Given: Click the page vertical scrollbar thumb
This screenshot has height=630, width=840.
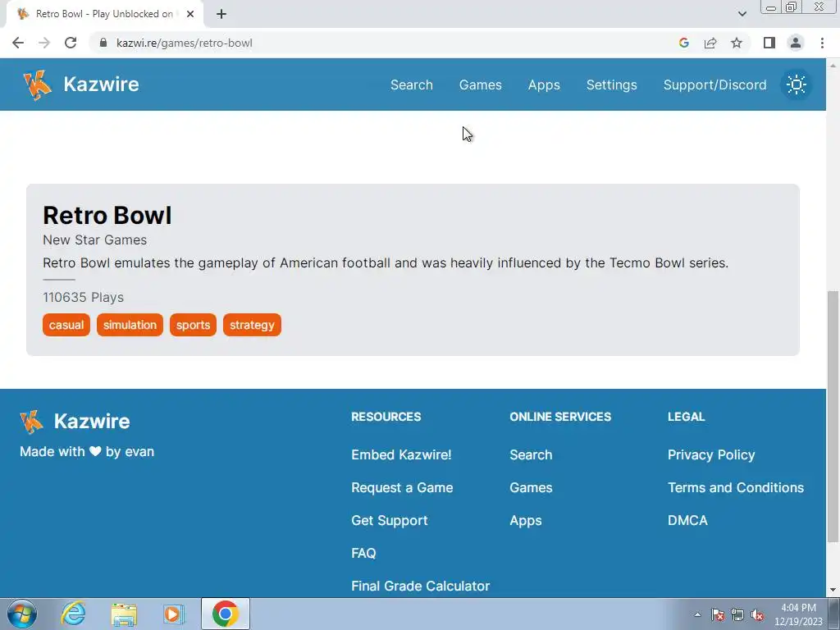Looking at the screenshot, I should [x=833, y=417].
